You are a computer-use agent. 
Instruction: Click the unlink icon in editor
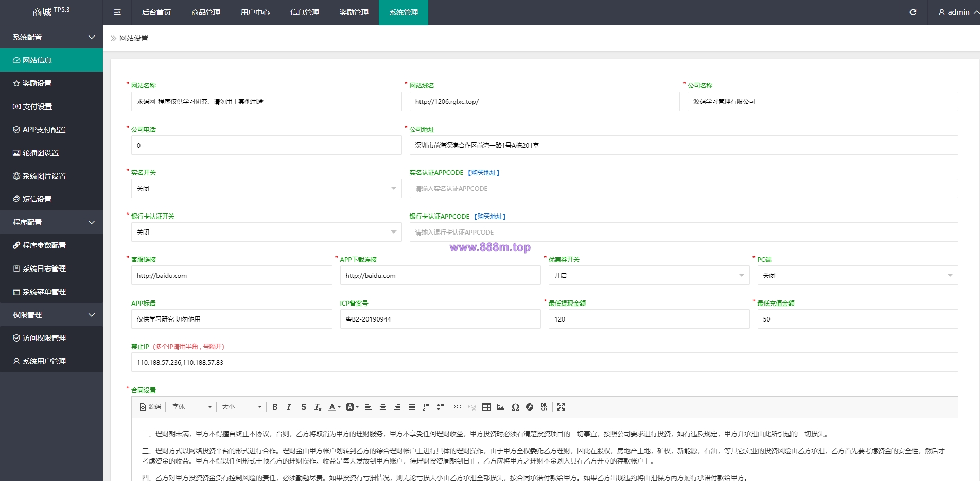(x=472, y=407)
